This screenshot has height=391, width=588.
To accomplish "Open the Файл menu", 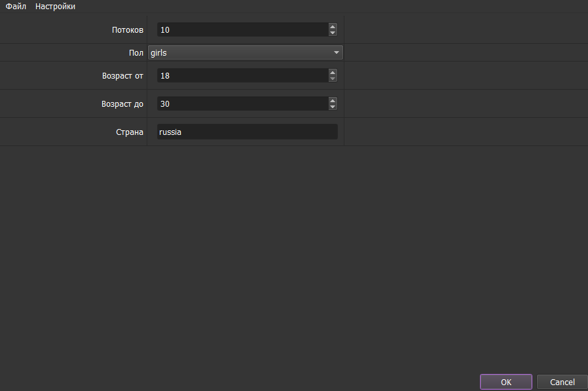I will [x=16, y=7].
